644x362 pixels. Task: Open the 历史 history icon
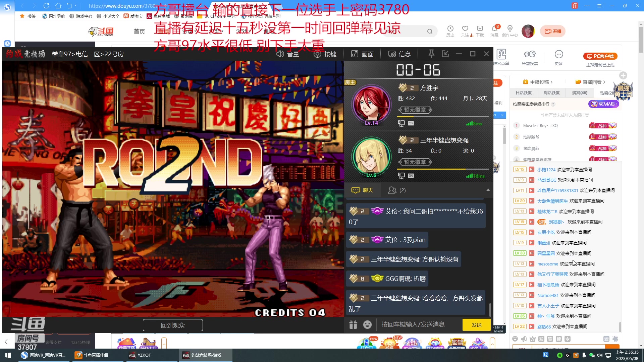pyautogui.click(x=450, y=31)
